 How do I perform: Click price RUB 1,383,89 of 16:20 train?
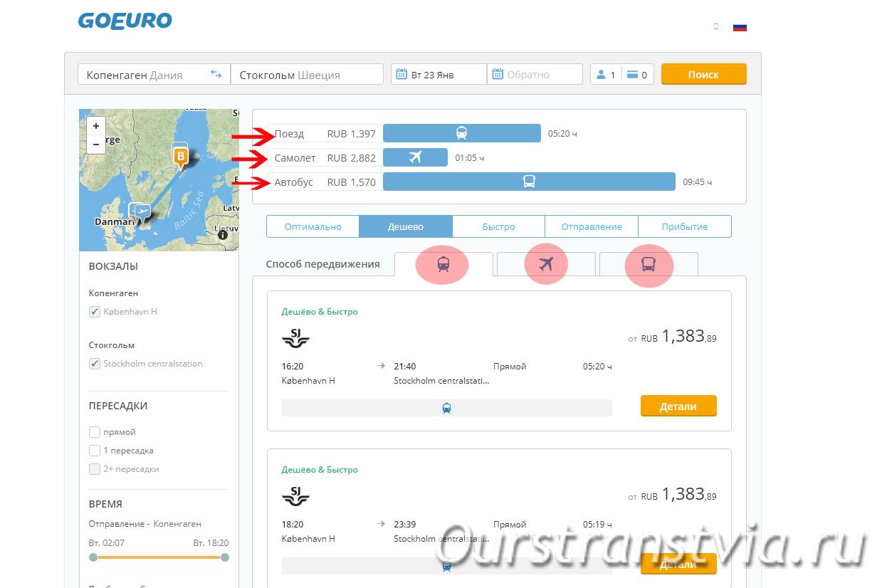click(x=672, y=337)
